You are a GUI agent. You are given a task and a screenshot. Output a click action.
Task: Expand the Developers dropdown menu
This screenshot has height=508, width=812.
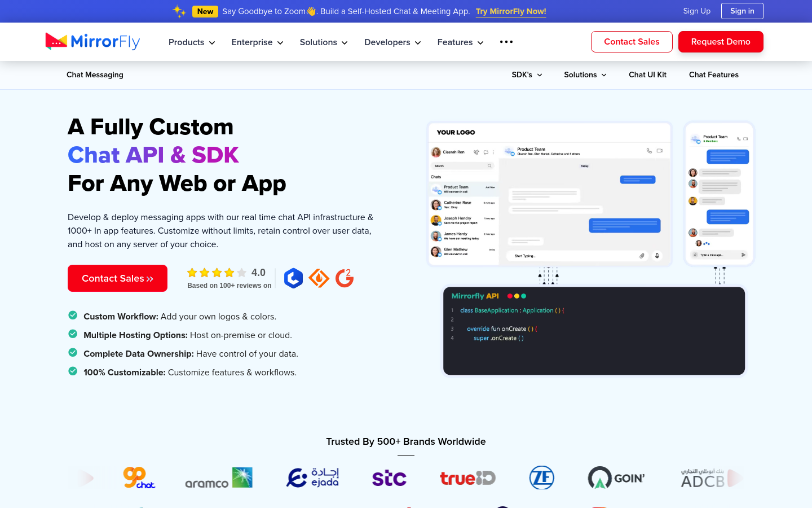pyautogui.click(x=392, y=42)
